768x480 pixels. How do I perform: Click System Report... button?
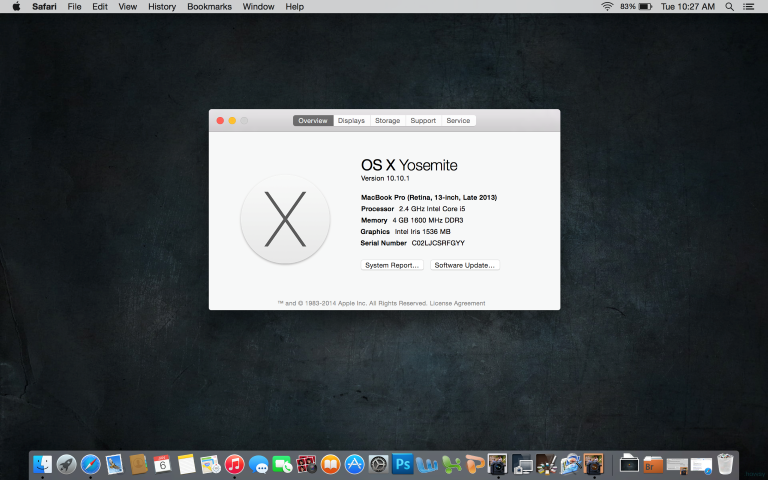click(392, 265)
